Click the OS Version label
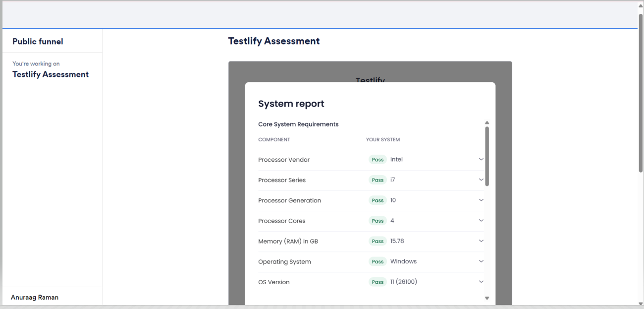The height and width of the screenshot is (309, 644). (x=274, y=282)
